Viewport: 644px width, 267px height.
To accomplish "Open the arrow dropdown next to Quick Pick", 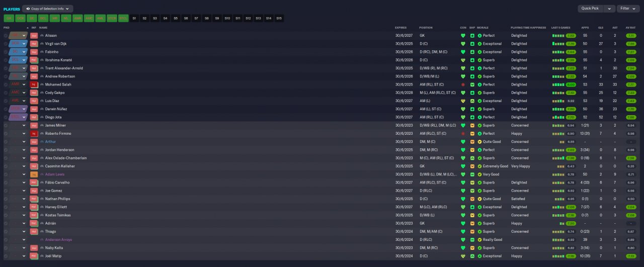I will pos(609,9).
